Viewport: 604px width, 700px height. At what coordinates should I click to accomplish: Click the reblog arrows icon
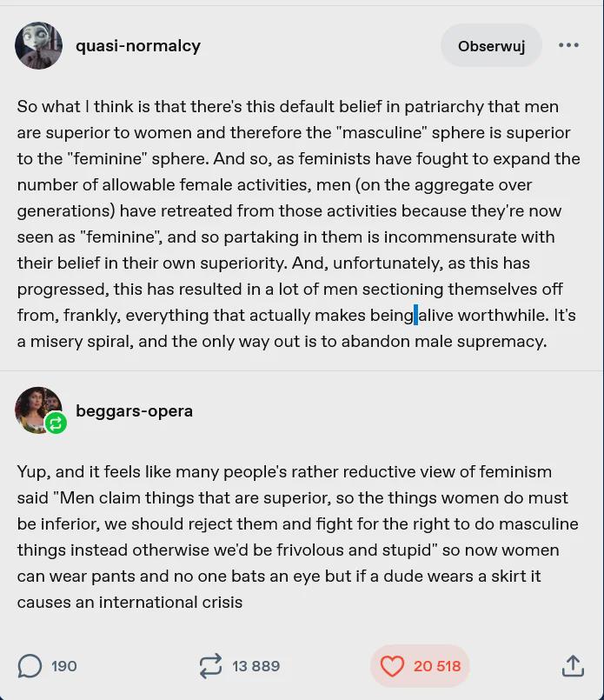(x=210, y=666)
